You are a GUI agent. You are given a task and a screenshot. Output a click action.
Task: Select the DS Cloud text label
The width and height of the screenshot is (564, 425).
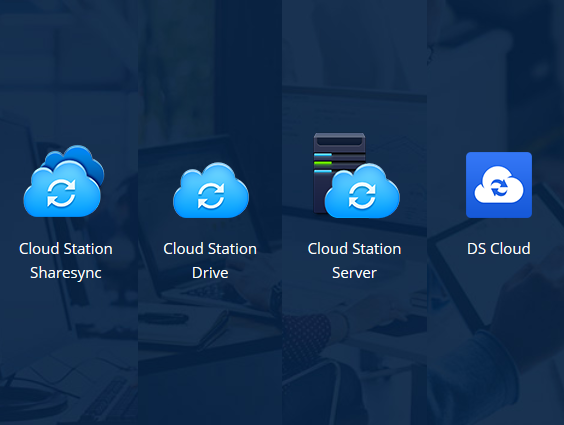coord(499,248)
